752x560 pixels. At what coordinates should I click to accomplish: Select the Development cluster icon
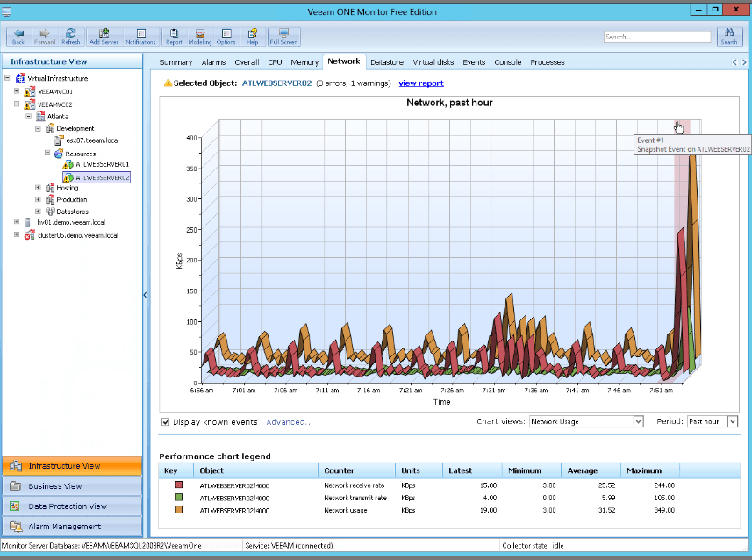coord(50,129)
